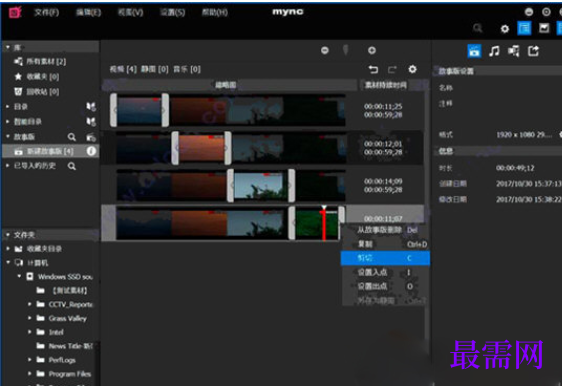The image size is (562, 386).
Task: Click the red playhead marker on fourth clip
Action: [x=324, y=224]
